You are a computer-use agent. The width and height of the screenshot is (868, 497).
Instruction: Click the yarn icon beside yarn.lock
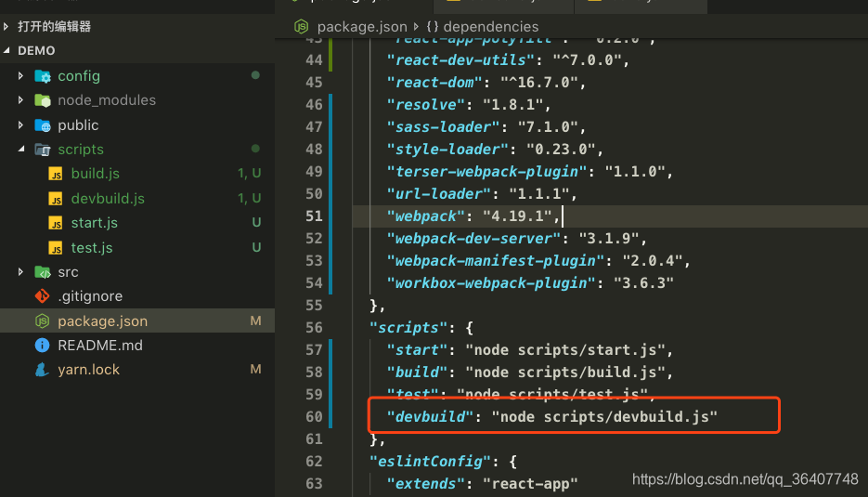pos(42,370)
